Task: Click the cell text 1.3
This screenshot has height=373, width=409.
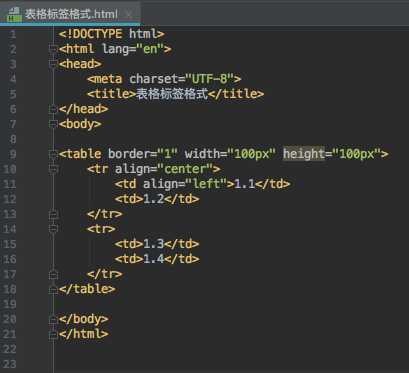Action: [x=154, y=244]
